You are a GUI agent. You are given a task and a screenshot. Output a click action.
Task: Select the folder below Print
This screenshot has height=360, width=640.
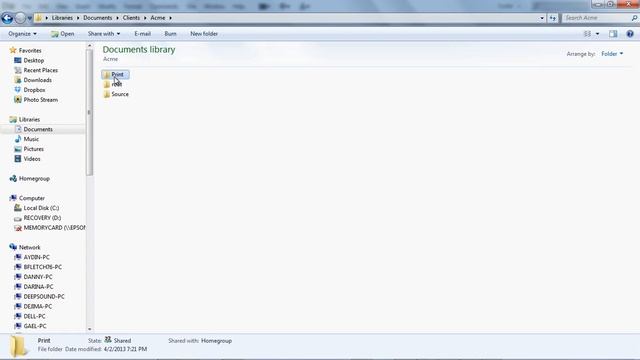coord(113,84)
